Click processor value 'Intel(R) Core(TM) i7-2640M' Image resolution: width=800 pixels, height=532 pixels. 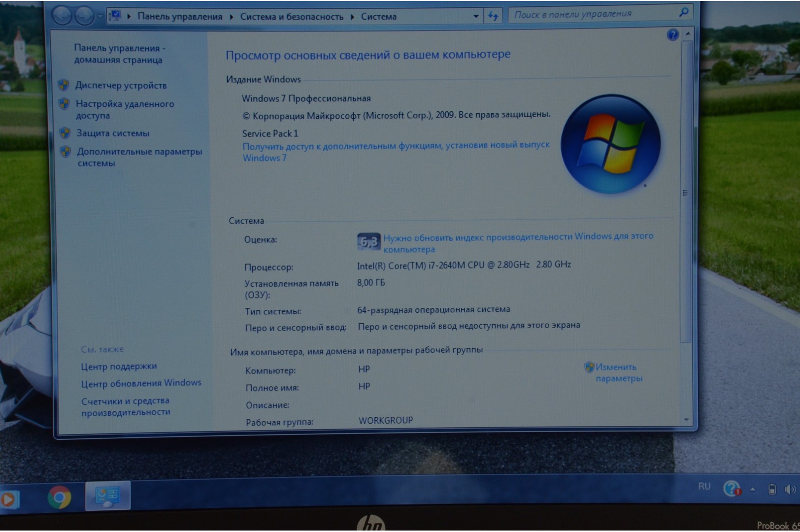coord(464,265)
